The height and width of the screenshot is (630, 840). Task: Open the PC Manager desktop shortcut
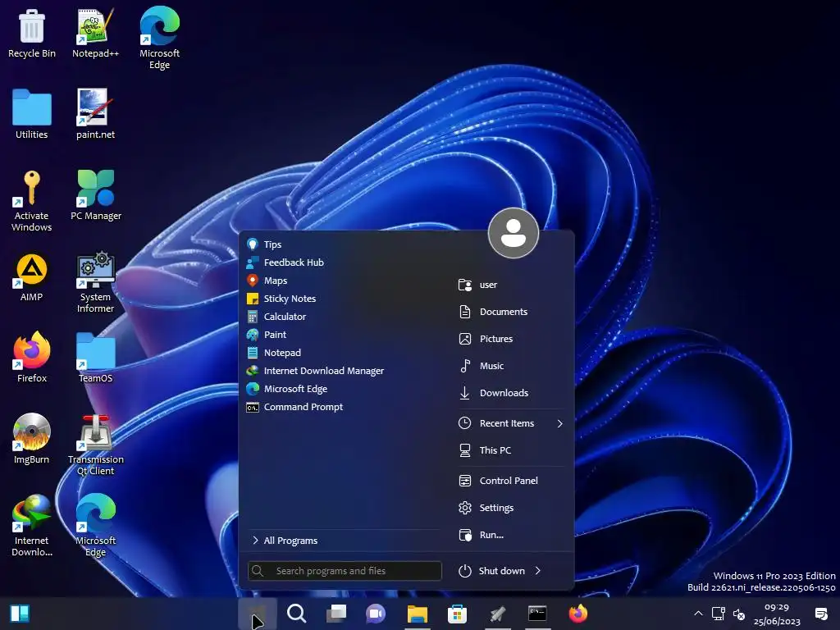96,195
